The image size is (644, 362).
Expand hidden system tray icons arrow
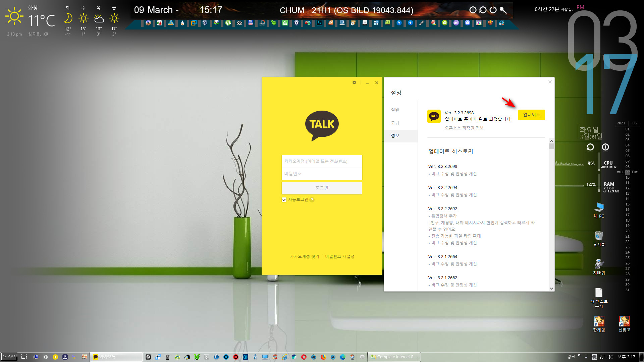586,357
